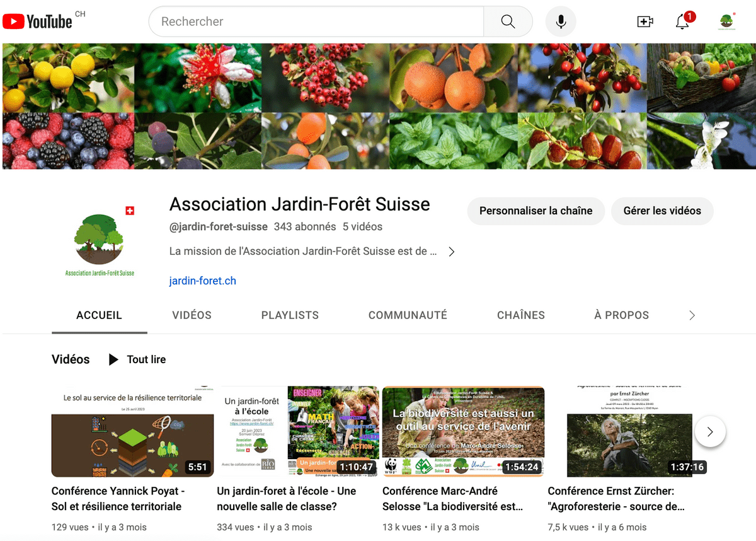Click the play icon beside Tout lire

pos(113,359)
